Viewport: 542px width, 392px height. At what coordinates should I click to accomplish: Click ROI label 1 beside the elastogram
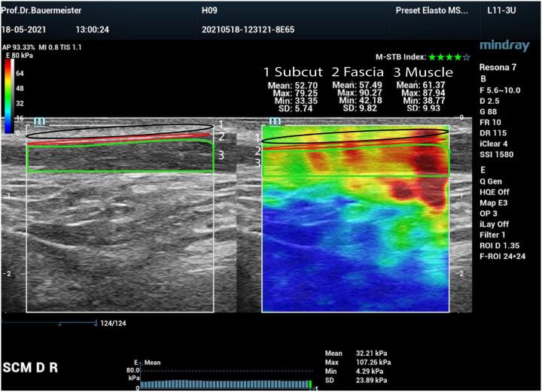point(257,138)
